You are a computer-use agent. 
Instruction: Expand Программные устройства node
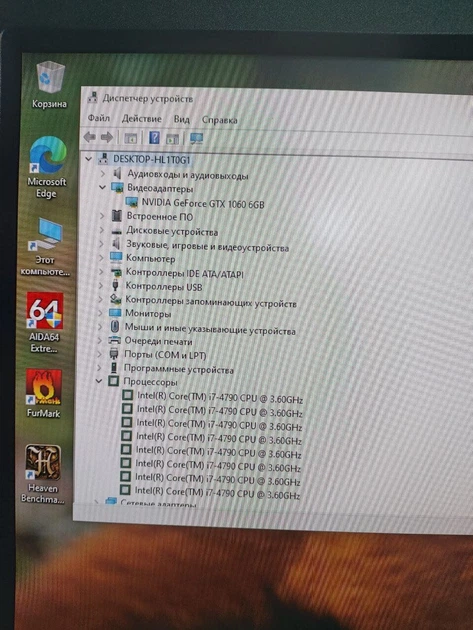[x=99, y=368]
